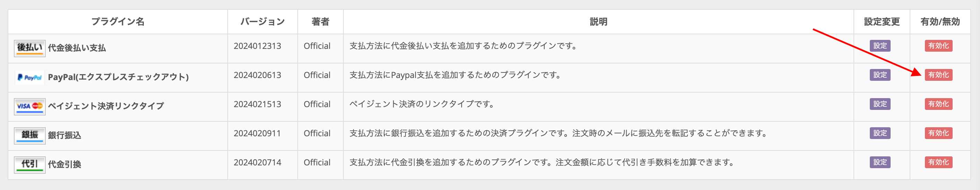Screen dimensions: 980x190
Task: Click the PayPal logo icon
Action: coord(30,77)
